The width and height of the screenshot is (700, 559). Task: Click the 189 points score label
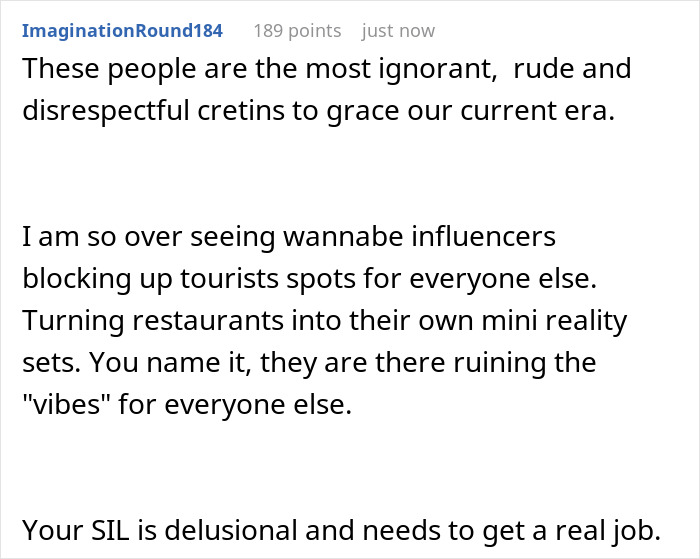click(297, 31)
